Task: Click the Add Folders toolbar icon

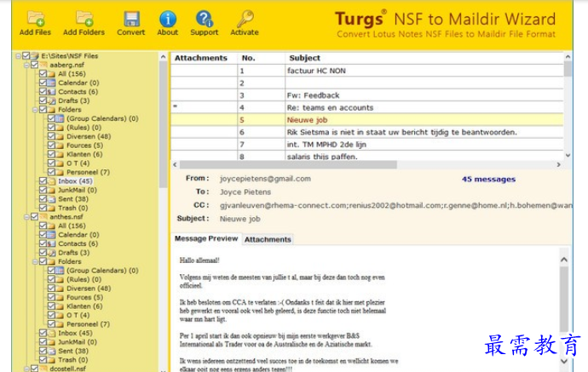Action: coord(84,19)
